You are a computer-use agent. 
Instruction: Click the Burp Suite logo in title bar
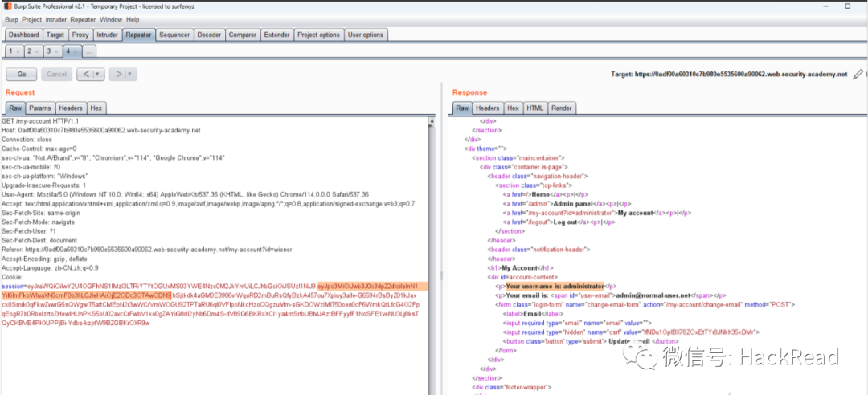point(8,6)
